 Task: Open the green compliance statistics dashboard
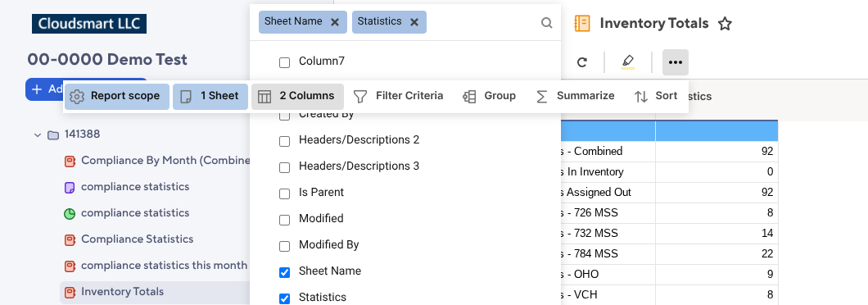click(127, 213)
